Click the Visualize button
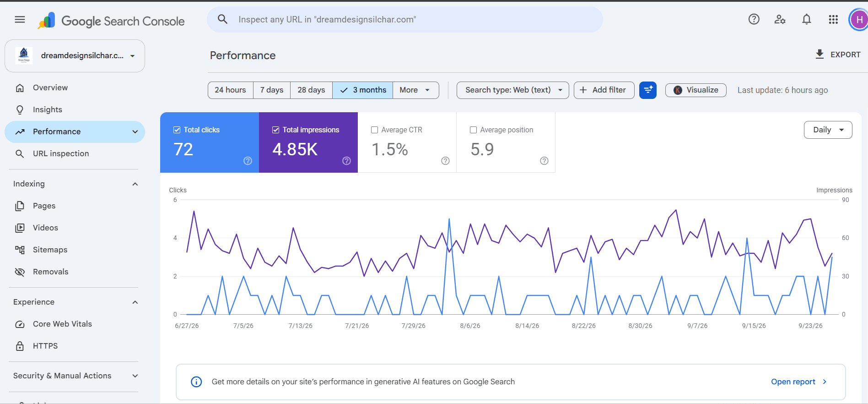The height and width of the screenshot is (404, 868). (696, 90)
